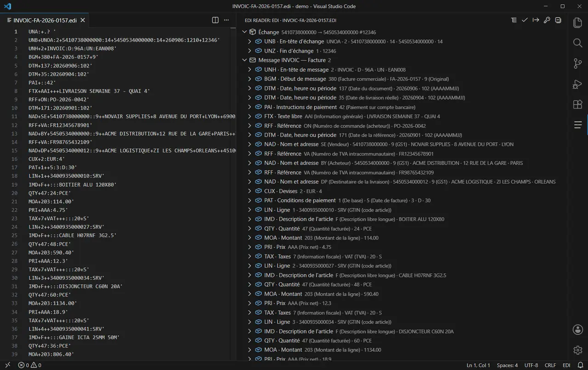
Task: Select the IMD row for BOITIER ALU 120X80
Action: 401,219
